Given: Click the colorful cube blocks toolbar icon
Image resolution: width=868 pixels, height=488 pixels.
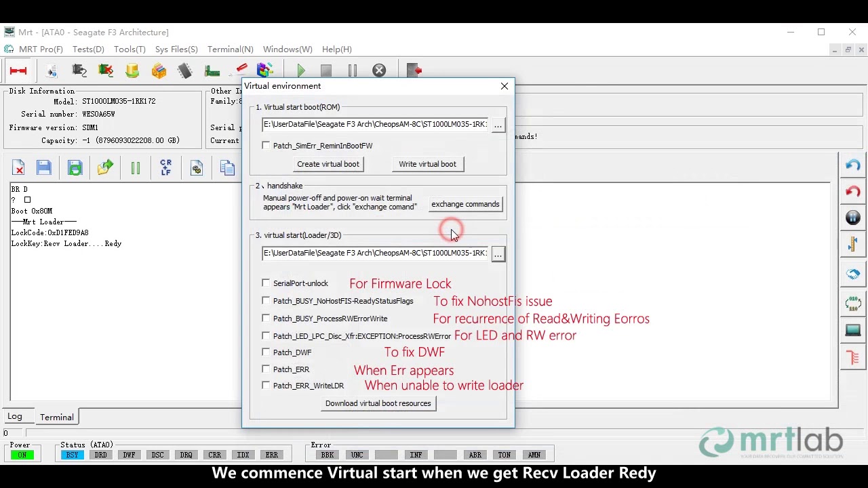Looking at the screenshot, I should [265, 70].
